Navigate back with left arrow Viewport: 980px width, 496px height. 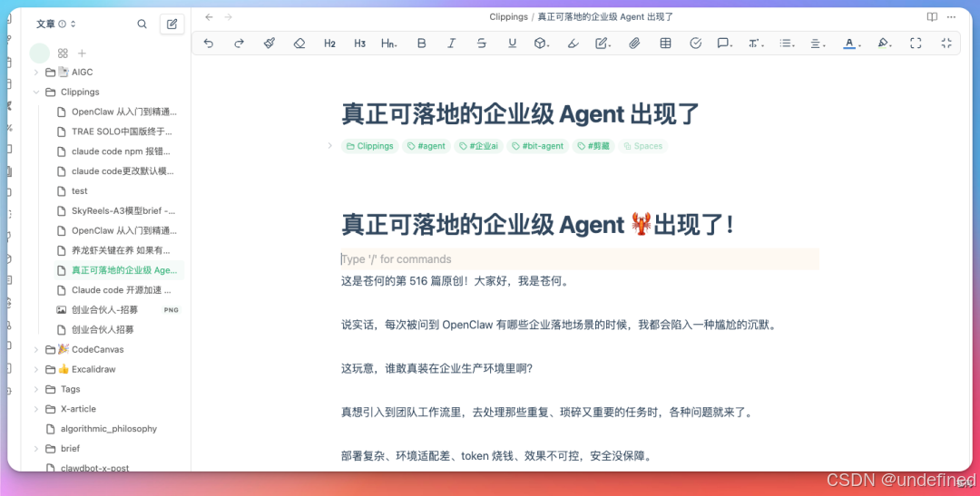point(210,17)
